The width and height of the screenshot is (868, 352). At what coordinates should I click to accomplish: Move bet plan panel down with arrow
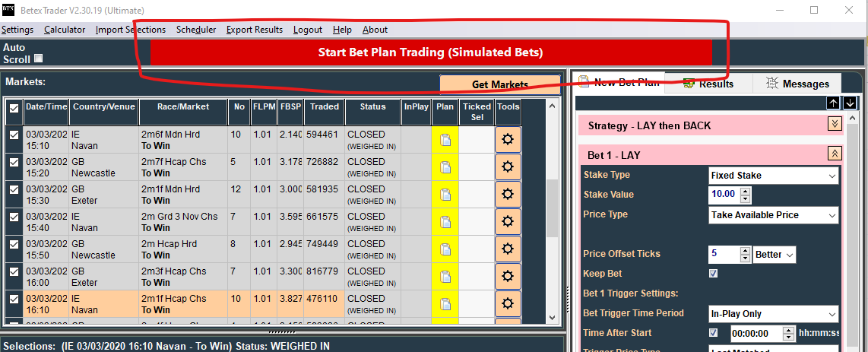click(x=850, y=103)
